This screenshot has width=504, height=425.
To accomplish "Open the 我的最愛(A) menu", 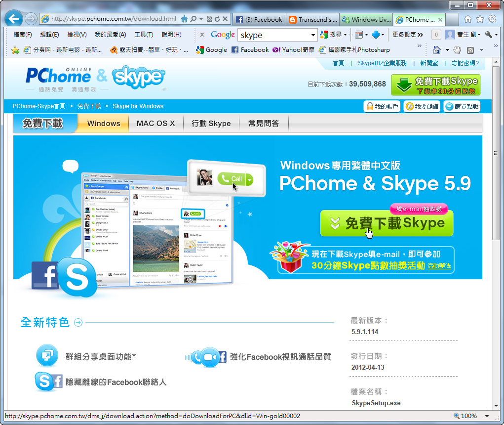I will coord(110,35).
